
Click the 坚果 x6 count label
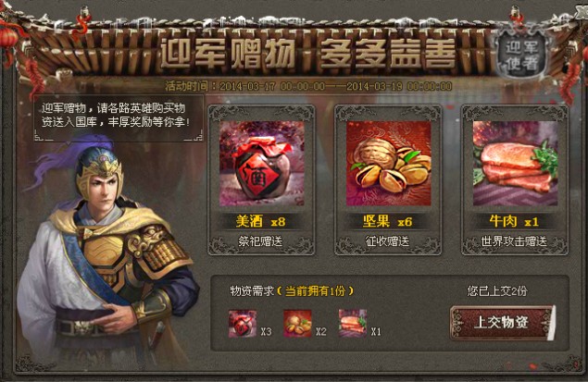[x=387, y=221]
